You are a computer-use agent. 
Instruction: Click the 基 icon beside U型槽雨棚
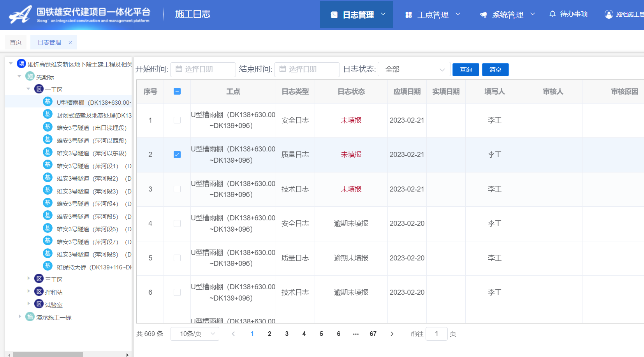tap(48, 102)
